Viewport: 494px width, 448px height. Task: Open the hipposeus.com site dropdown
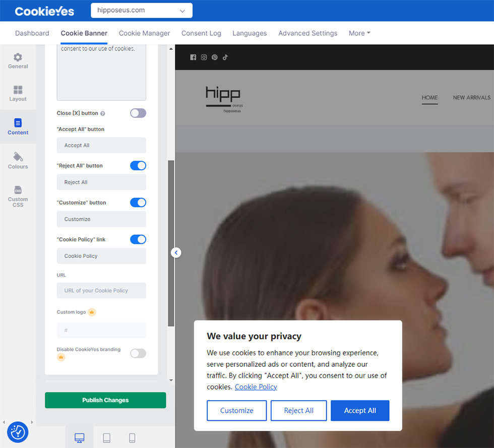point(141,10)
